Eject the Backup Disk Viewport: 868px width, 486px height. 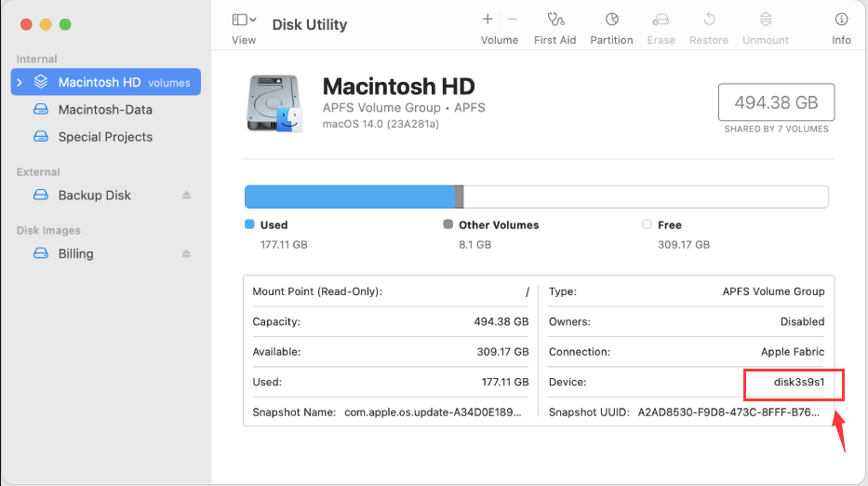tap(187, 196)
